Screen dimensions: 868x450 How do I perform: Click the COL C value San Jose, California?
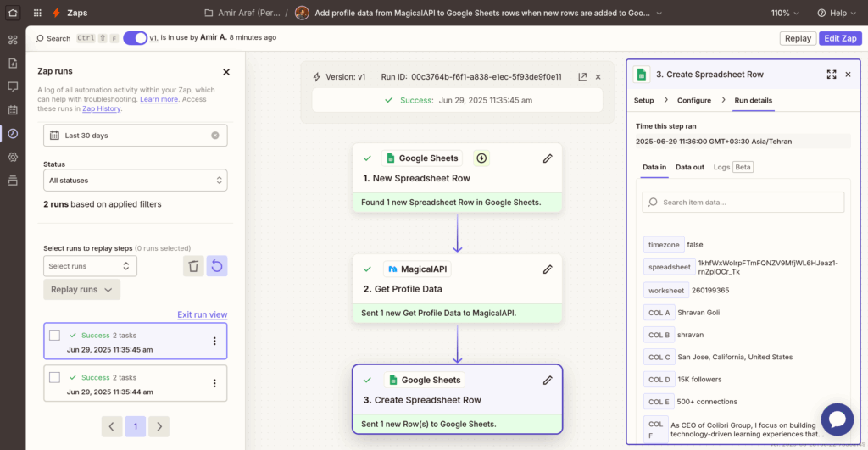(x=735, y=357)
